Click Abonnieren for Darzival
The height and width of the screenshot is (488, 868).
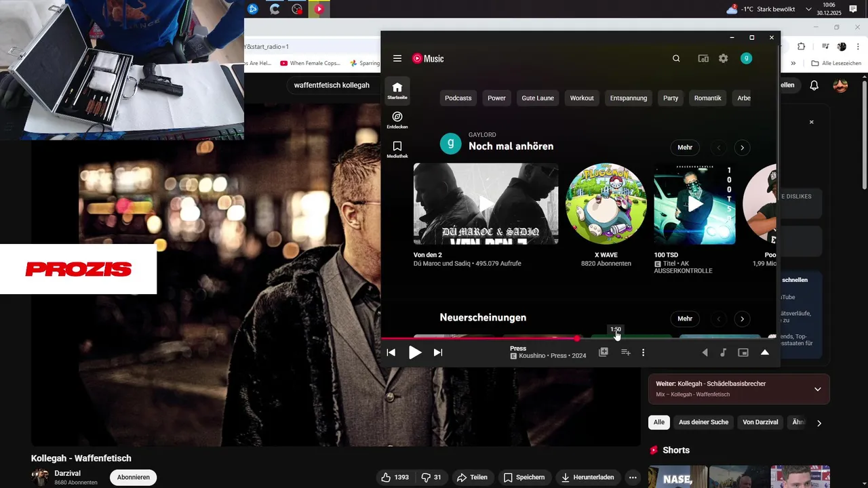coord(133,477)
